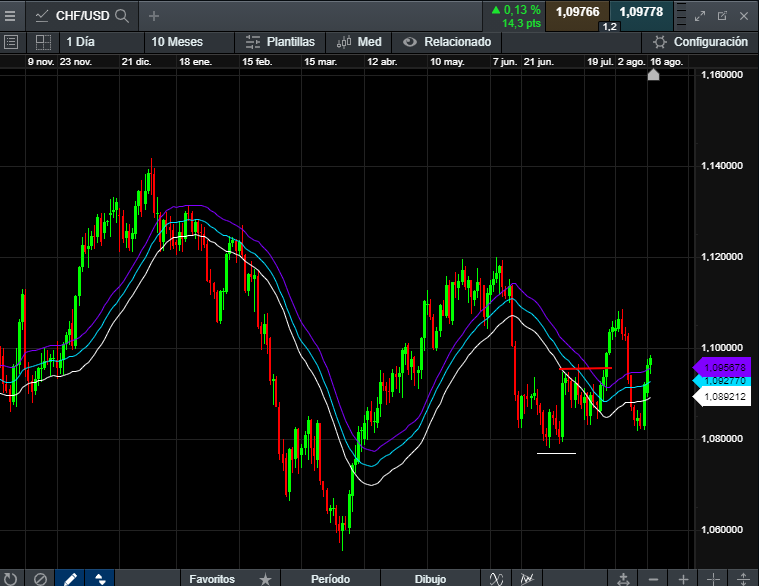Click the CHF/USD chart tab

pyautogui.click(x=82, y=16)
